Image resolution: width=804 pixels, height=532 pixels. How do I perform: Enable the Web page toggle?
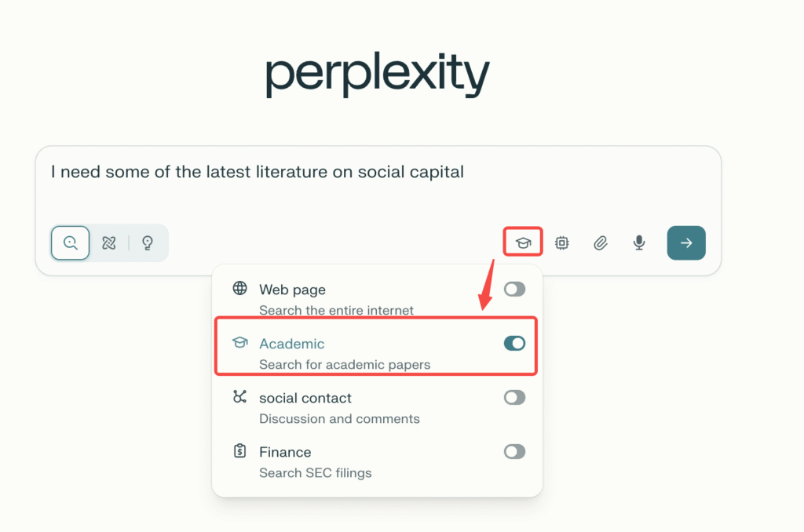click(514, 290)
